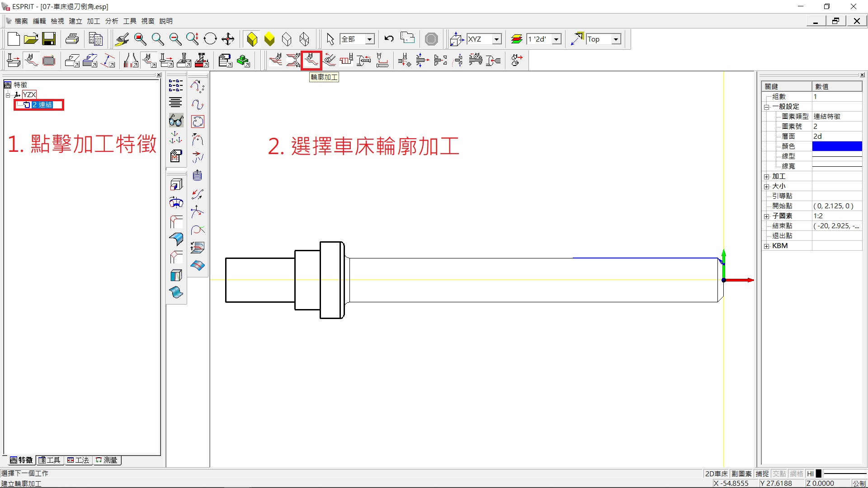Click the Save floppy disk icon
Screen dimensions: 868x488
click(49, 39)
